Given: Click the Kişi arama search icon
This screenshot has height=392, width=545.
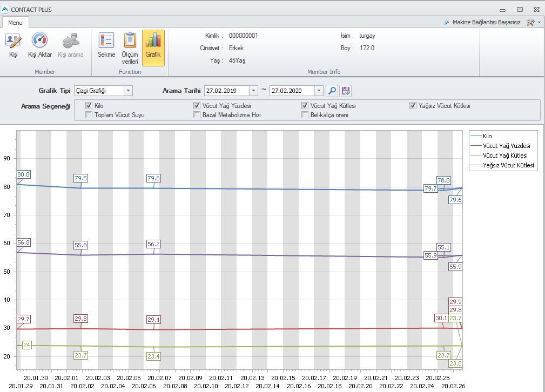Looking at the screenshot, I should coord(71,40).
